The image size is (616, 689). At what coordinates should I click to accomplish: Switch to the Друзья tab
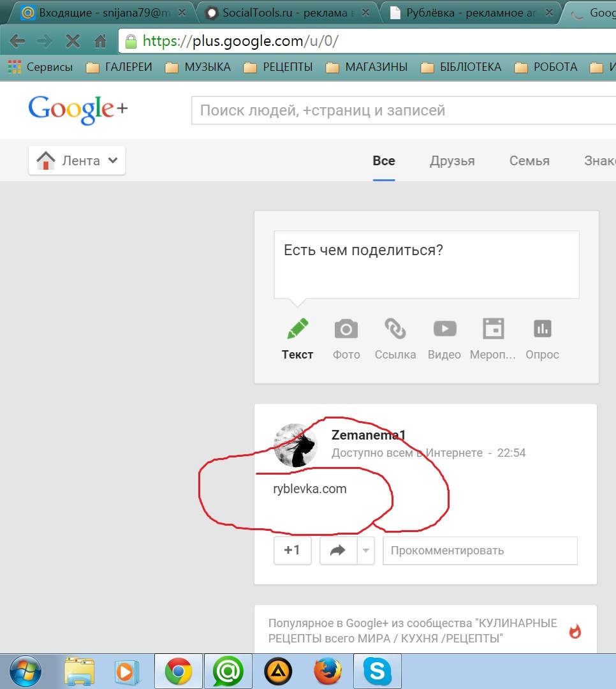tap(452, 161)
